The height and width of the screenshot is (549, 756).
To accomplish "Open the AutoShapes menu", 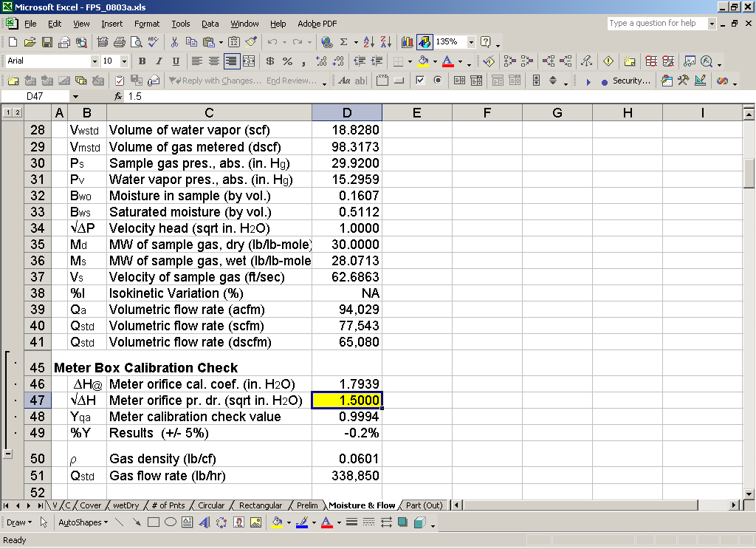I will (83, 522).
